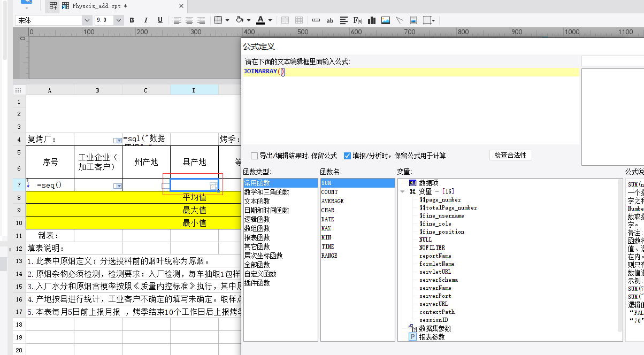This screenshot has width=644, height=355.
Task: Select the MAX function name
Action: 326,228
